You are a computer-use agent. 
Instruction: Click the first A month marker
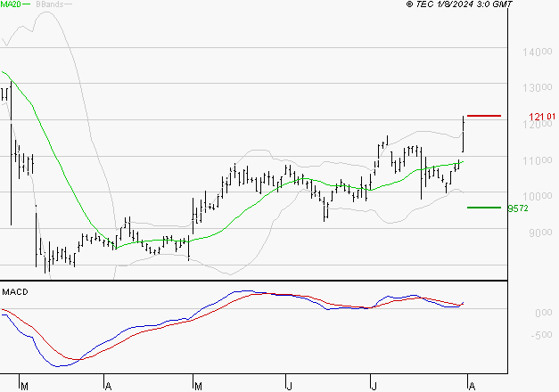point(109,387)
